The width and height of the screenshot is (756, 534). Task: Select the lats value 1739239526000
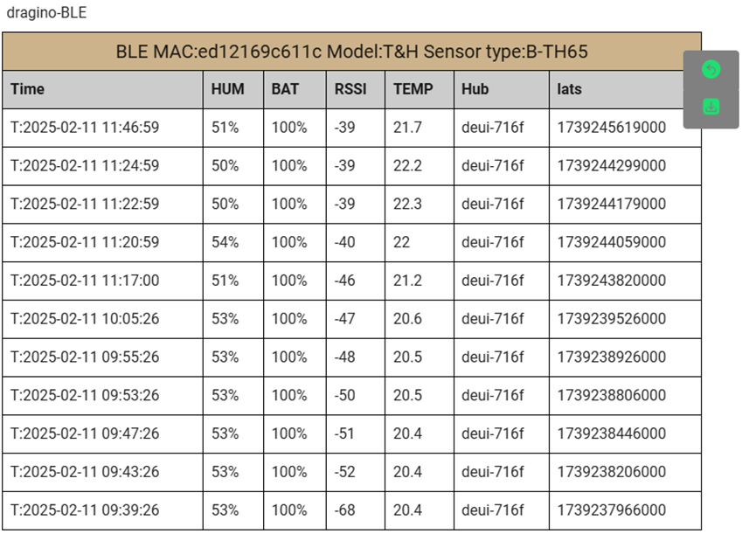612,319
